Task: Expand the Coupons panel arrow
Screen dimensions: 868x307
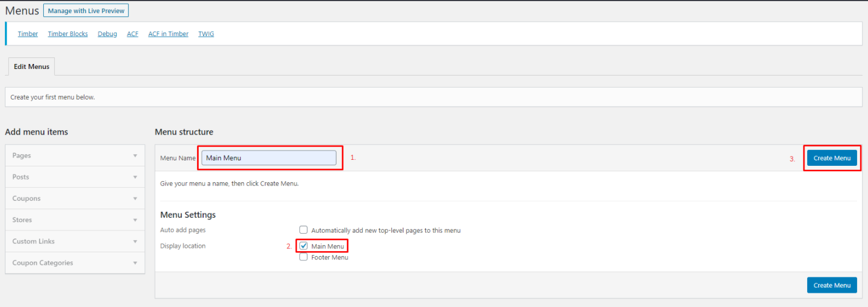Action: (x=135, y=199)
